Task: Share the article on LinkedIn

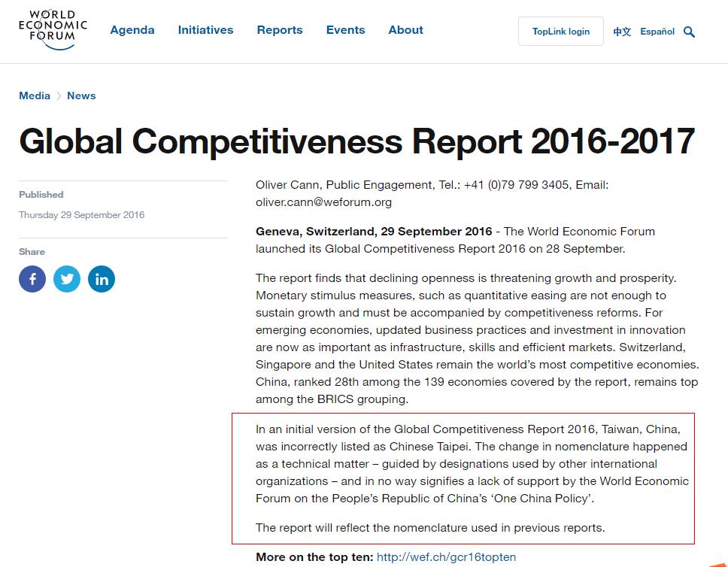Action: pyautogui.click(x=102, y=279)
